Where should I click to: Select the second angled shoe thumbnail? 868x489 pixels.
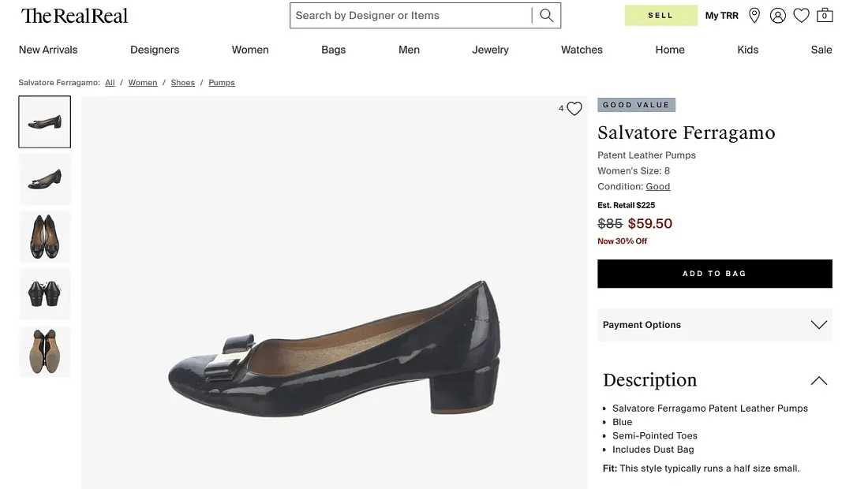click(45, 179)
